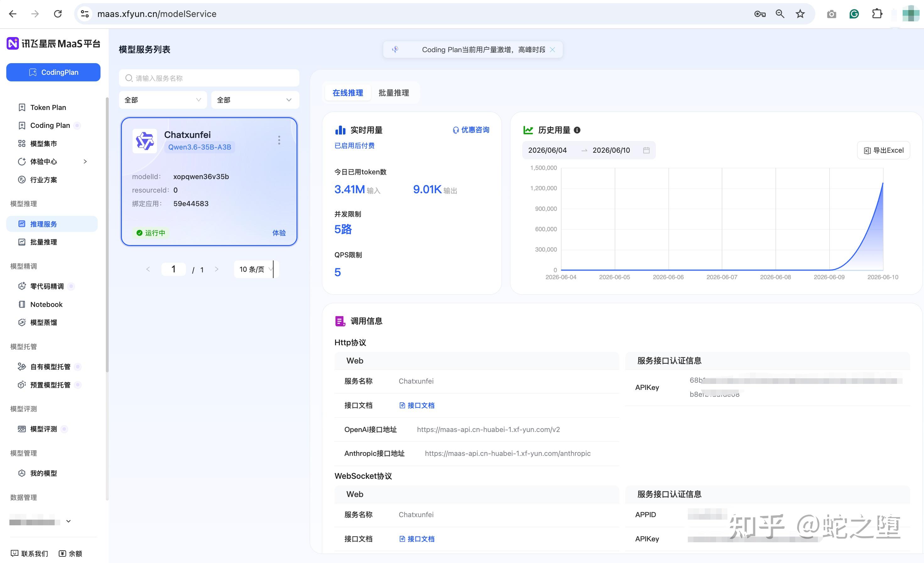Open 行业方案 in sidebar
Screen dimensions: 924x563
pyautogui.click(x=44, y=180)
